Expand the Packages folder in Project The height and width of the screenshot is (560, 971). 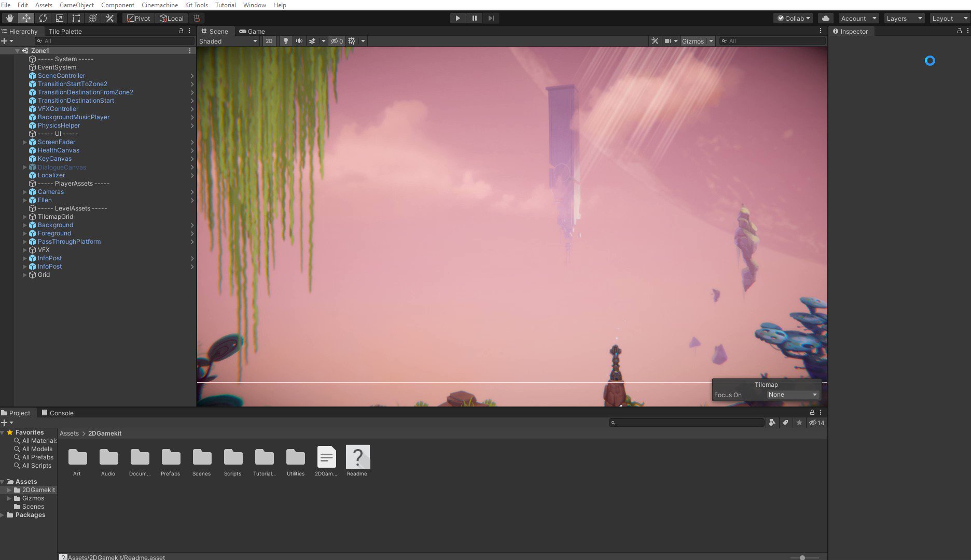click(x=3, y=515)
